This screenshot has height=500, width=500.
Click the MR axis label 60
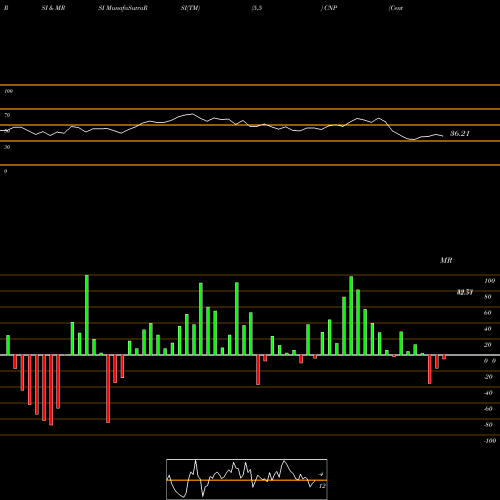coord(488,313)
